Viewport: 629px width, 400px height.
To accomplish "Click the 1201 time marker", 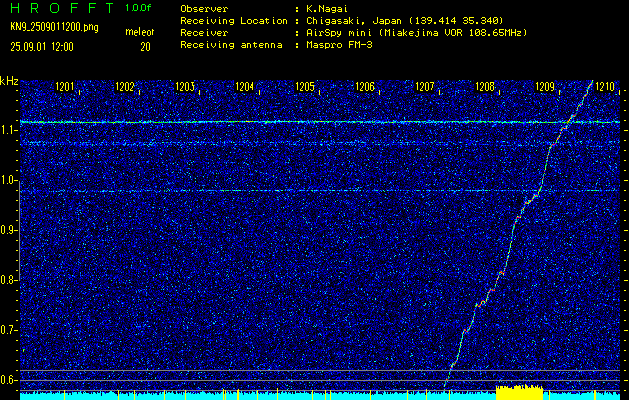I will pos(65,86).
